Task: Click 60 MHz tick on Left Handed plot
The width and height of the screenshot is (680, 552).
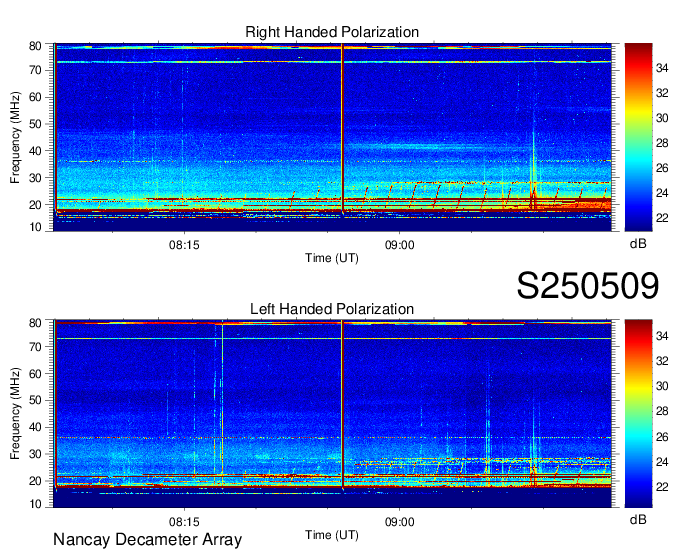Action: pos(35,374)
